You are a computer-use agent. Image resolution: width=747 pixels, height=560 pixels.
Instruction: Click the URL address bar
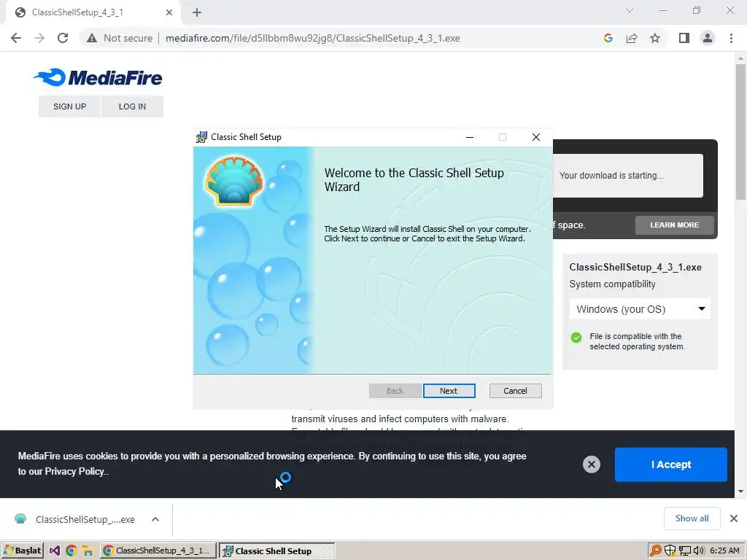pyautogui.click(x=312, y=38)
